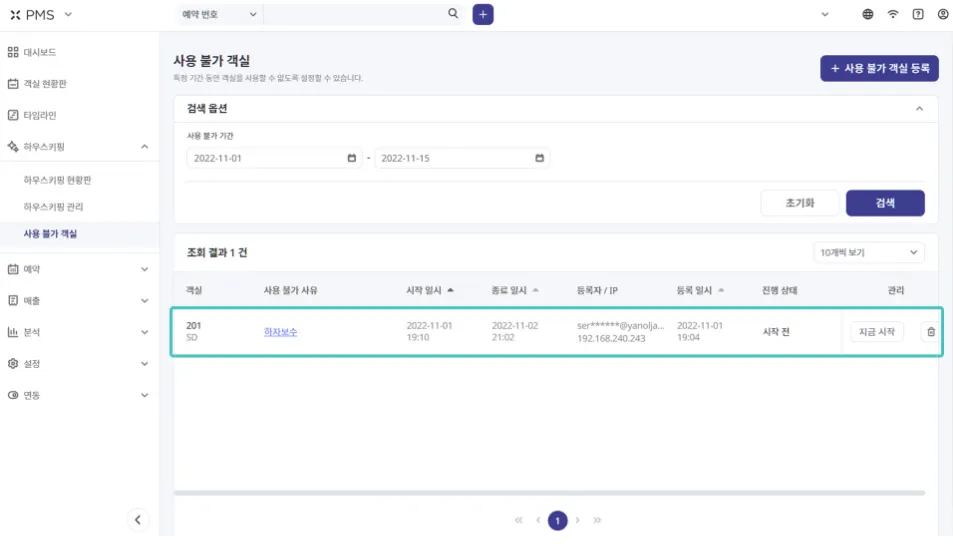
Task: Open 대시보드 in the sidebar
Action: tap(40, 52)
